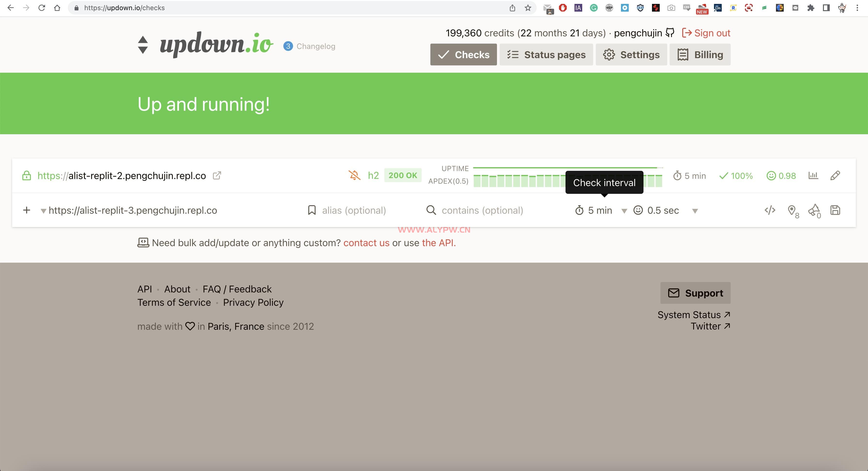Click the alert recipients megaphone icon

click(x=814, y=210)
